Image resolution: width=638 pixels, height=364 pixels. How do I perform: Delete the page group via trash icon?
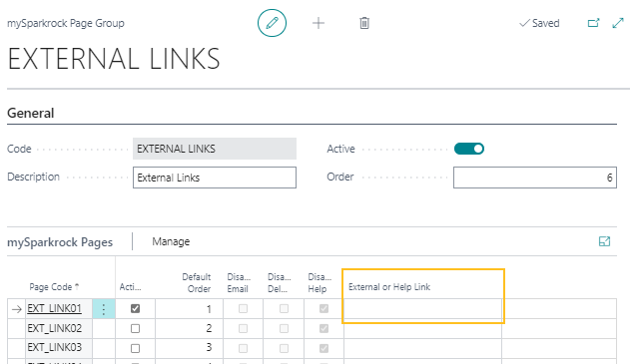tap(364, 23)
